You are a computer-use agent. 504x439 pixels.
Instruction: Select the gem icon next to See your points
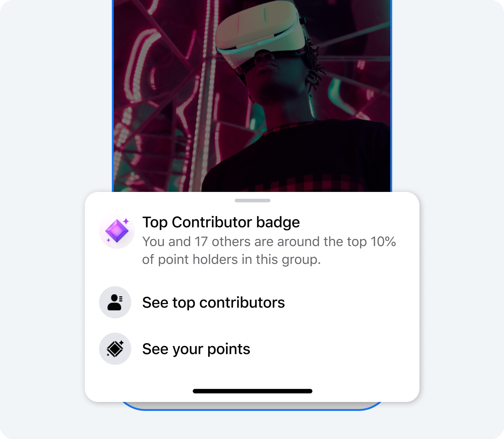(x=115, y=349)
